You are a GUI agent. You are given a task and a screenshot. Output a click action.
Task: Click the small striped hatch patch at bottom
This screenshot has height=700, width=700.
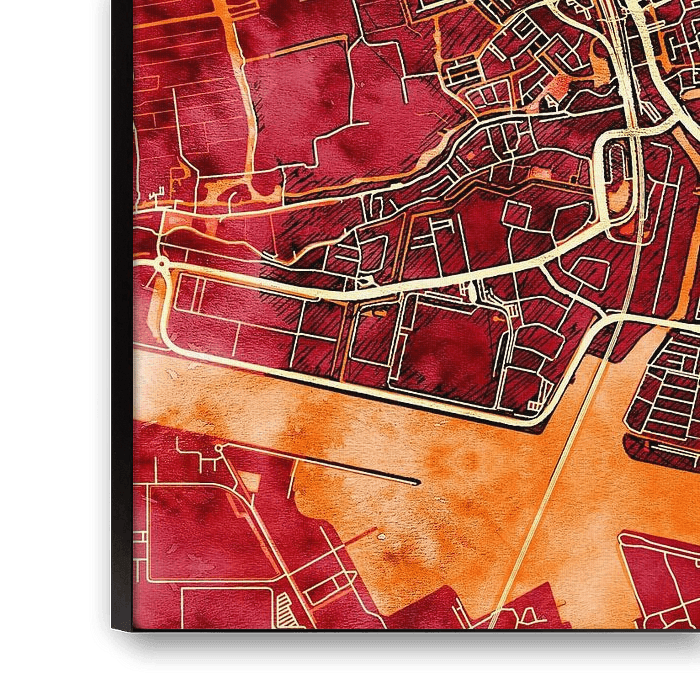(x=287, y=607)
